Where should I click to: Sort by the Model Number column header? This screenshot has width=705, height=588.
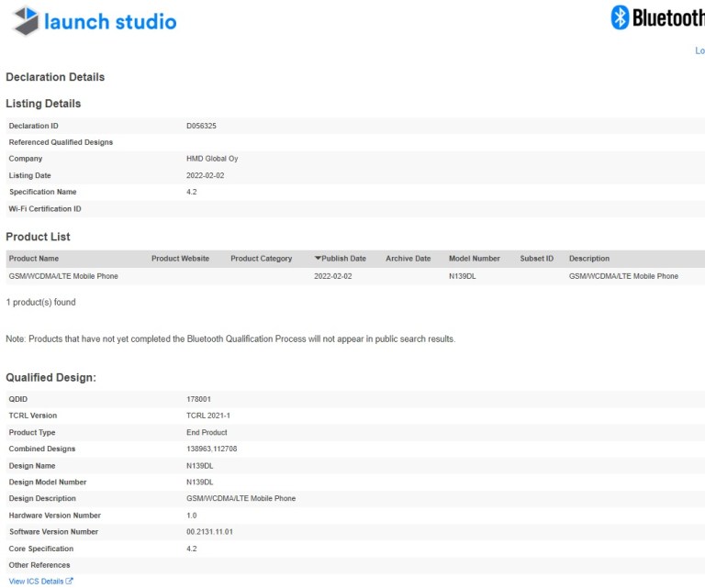point(474,259)
